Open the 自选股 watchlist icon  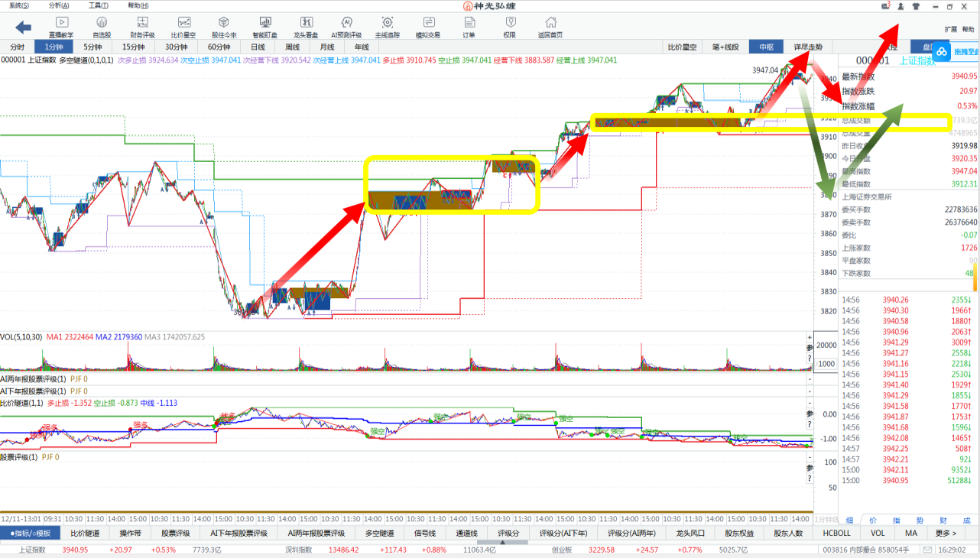101,27
